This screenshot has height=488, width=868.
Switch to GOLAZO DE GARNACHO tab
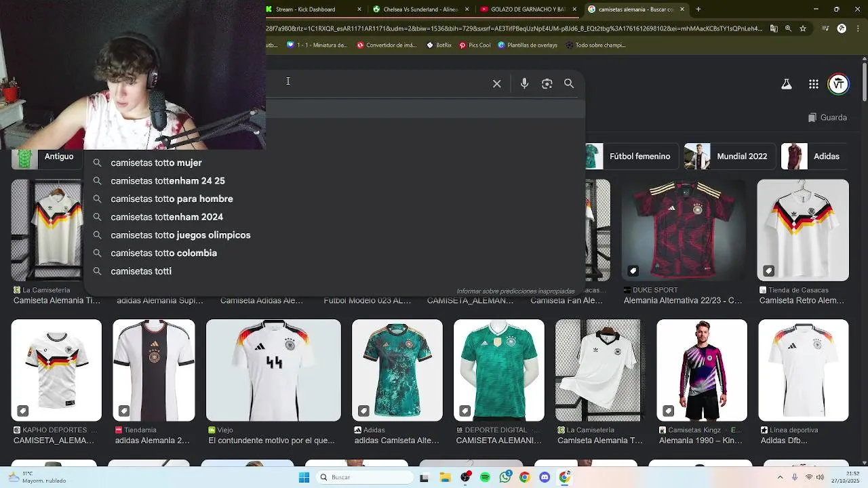[528, 9]
